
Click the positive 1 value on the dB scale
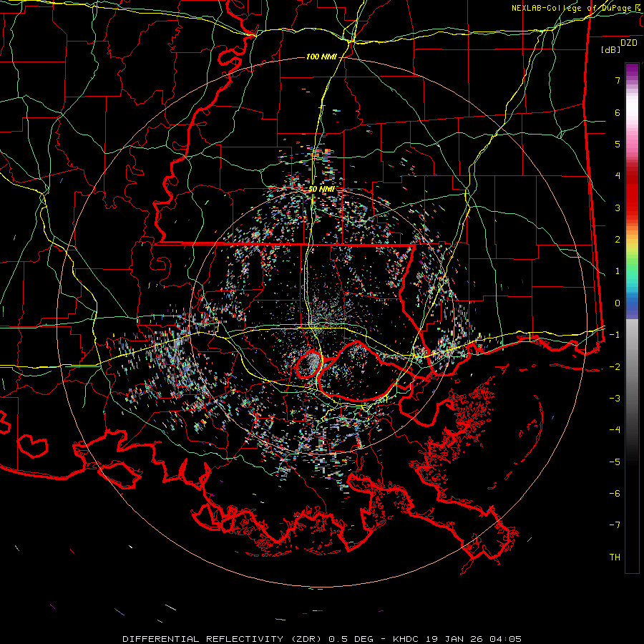(x=618, y=271)
